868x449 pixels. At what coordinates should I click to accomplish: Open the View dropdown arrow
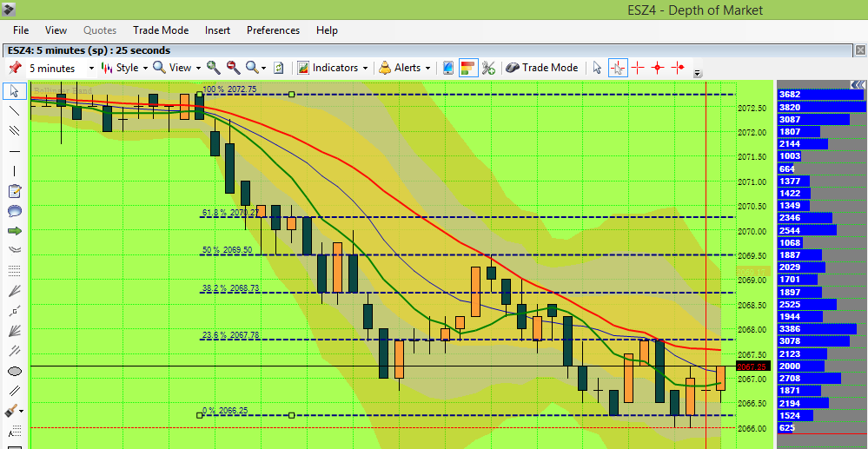[198, 68]
